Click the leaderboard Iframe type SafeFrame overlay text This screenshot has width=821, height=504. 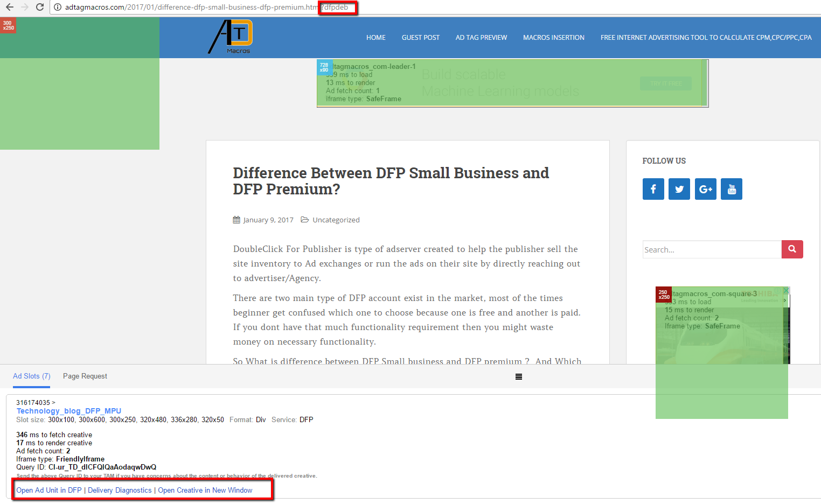pos(364,99)
